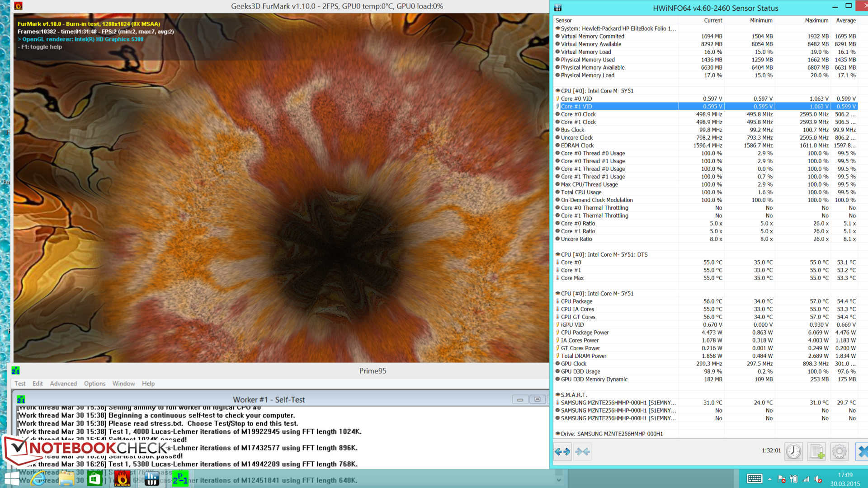
Task: Click the Prime95 title bar icon
Action: tap(15, 371)
